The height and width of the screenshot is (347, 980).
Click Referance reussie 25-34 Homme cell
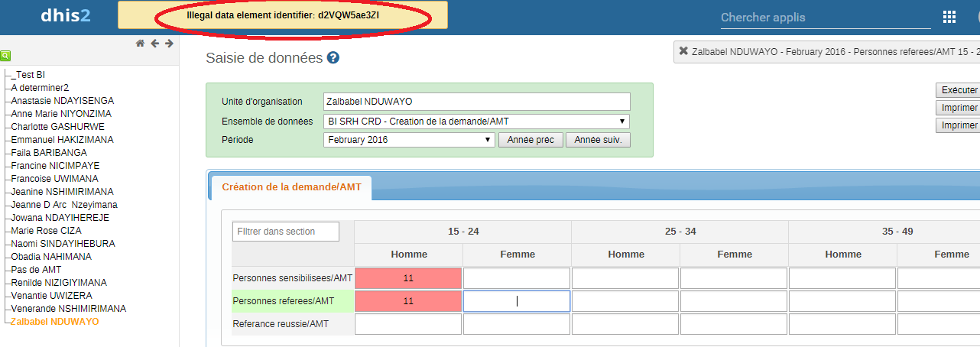click(625, 324)
